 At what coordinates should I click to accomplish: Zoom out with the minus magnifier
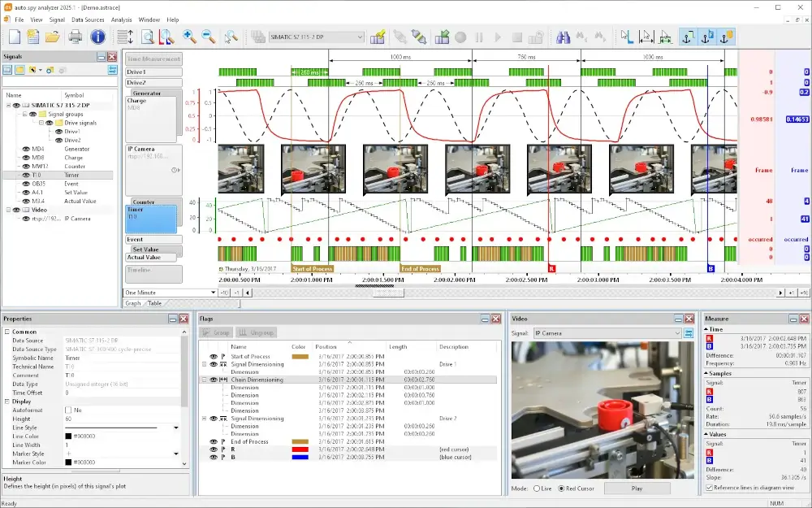point(208,37)
